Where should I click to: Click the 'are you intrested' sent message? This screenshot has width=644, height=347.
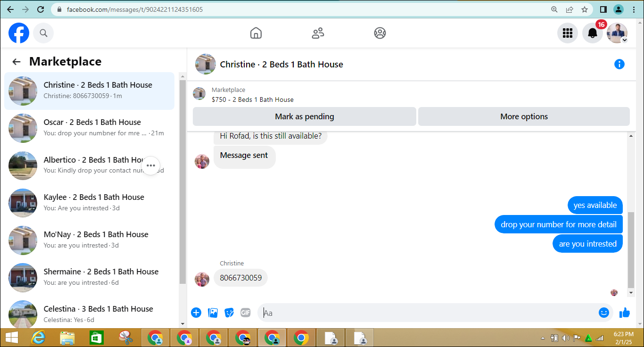[587, 244]
